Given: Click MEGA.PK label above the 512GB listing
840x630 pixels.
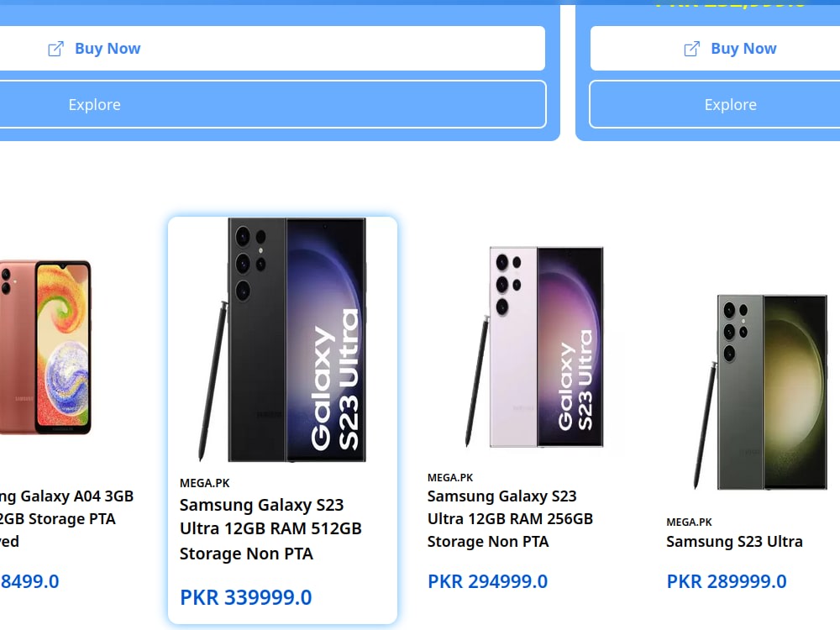Looking at the screenshot, I should pos(205,483).
